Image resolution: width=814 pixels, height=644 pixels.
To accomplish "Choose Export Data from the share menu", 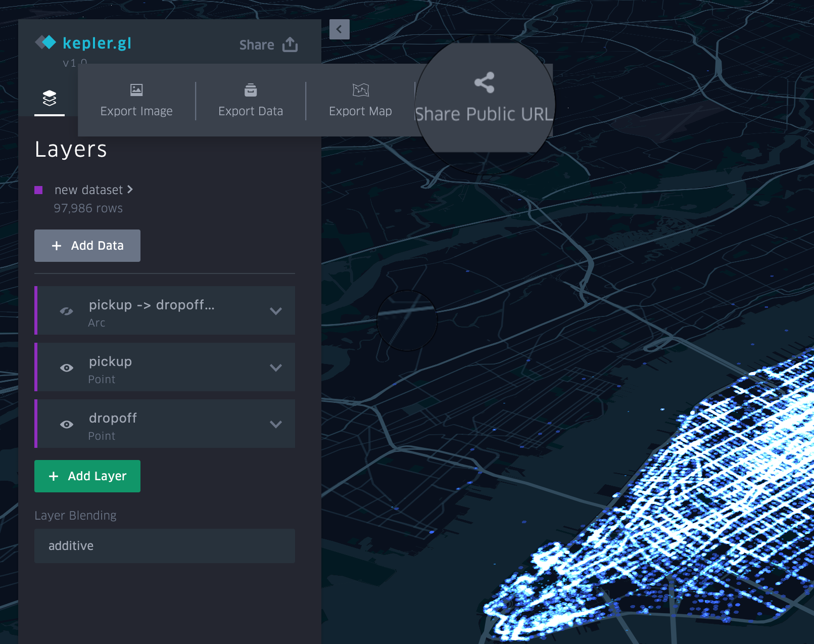I will (x=250, y=100).
